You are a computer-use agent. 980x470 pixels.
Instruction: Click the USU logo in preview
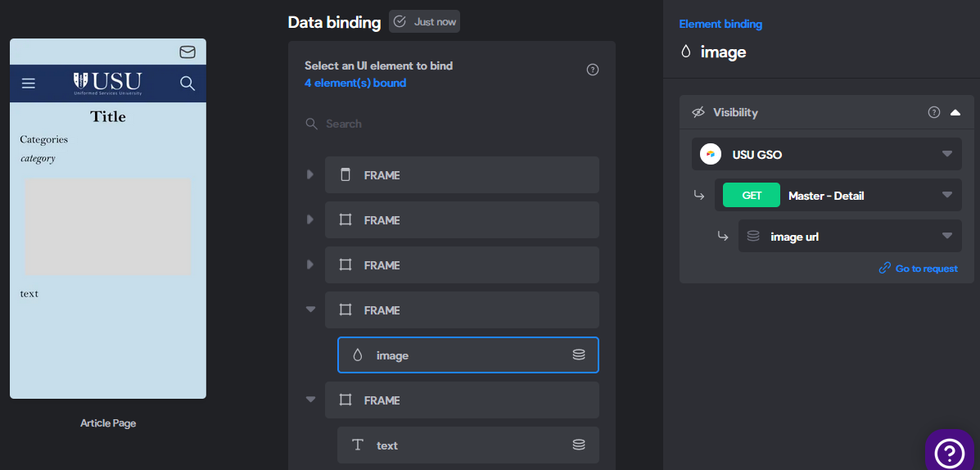pyautogui.click(x=107, y=84)
